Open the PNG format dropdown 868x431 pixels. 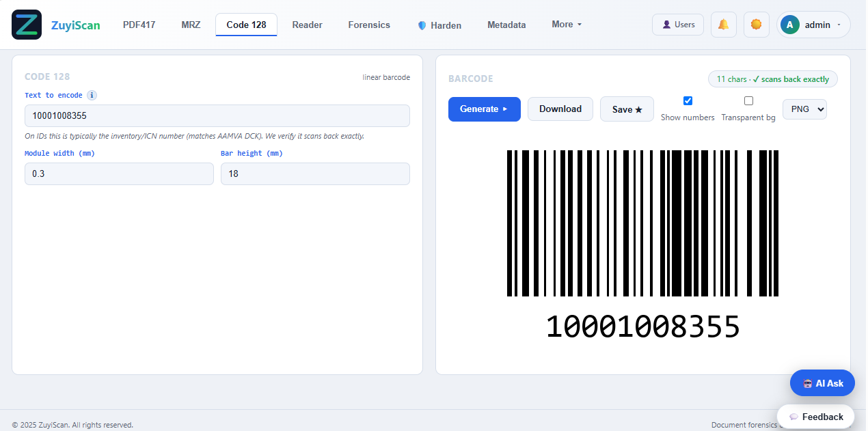[x=804, y=109]
